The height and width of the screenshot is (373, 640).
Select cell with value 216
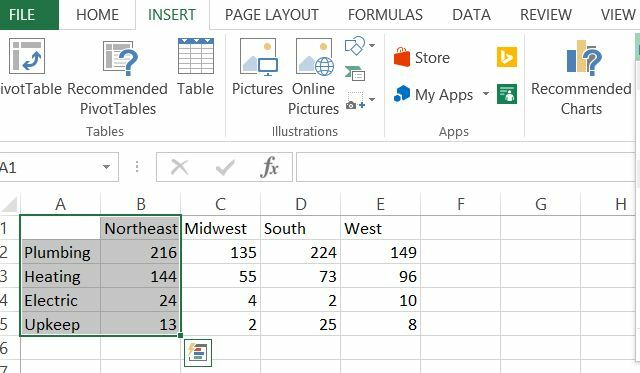click(140, 252)
